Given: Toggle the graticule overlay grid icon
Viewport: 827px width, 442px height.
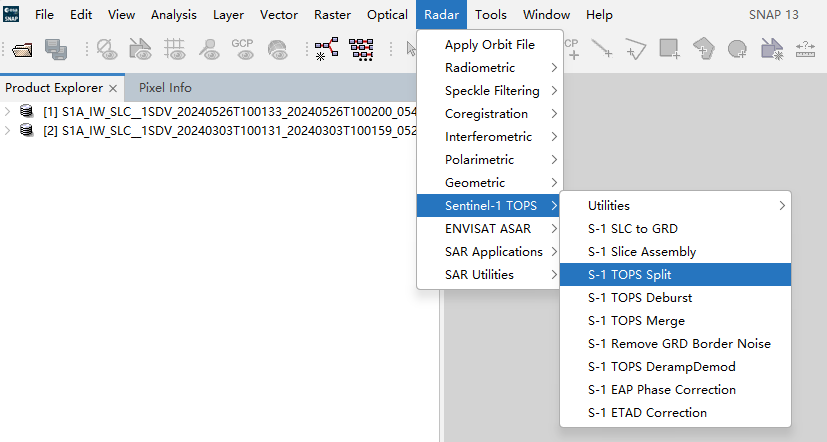Looking at the screenshot, I should [174, 50].
